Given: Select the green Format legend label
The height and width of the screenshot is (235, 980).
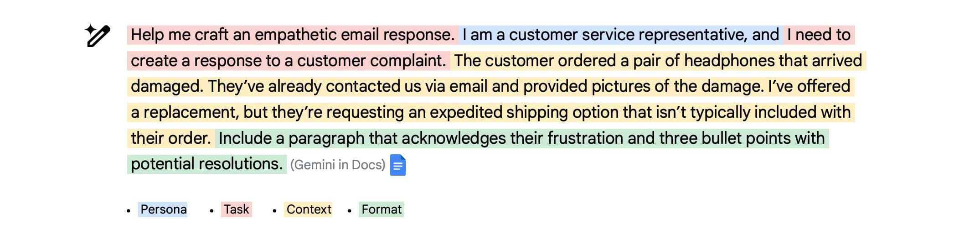Looking at the screenshot, I should 382,209.
